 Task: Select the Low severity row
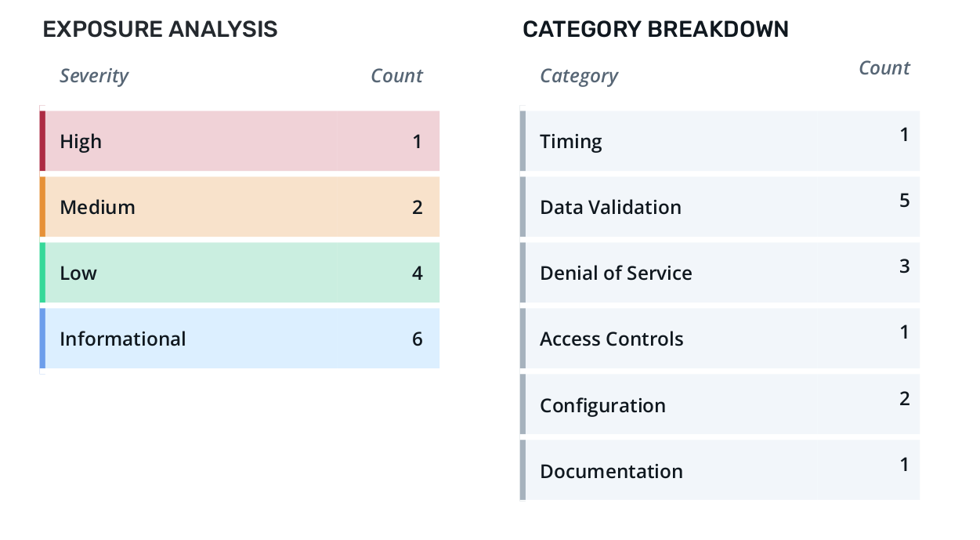(x=241, y=273)
